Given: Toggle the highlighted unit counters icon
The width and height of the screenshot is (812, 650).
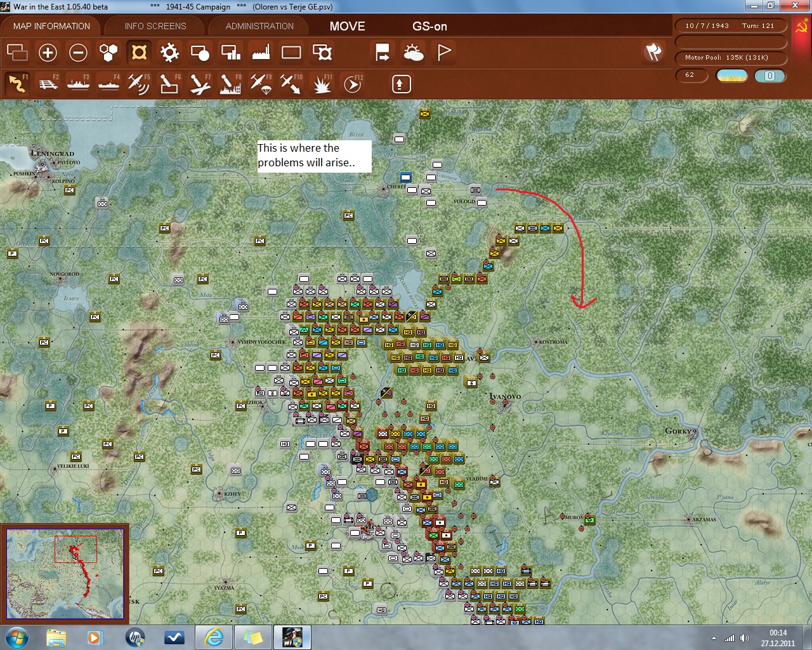Looking at the screenshot, I should [139, 52].
